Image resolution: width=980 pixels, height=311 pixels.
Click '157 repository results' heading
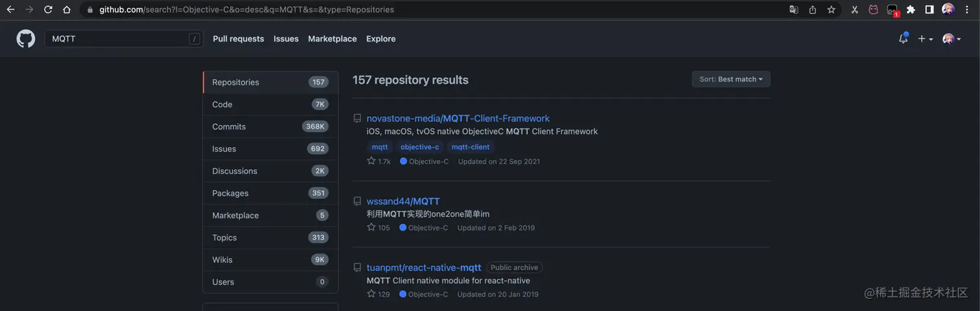(410, 80)
